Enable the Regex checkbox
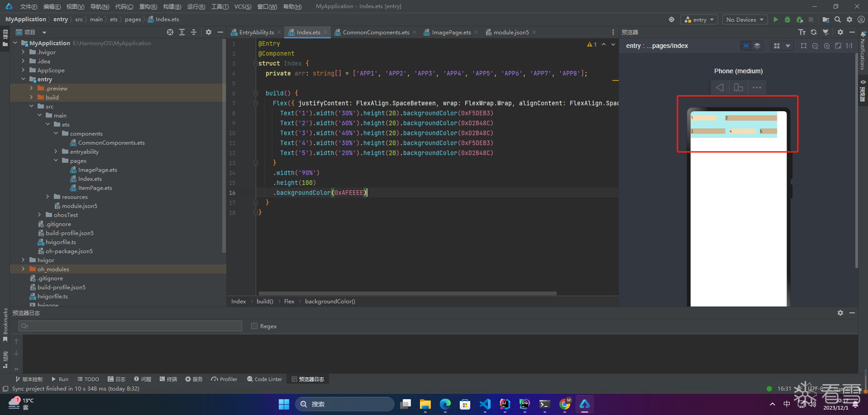This screenshot has width=868, height=415. coord(254,326)
